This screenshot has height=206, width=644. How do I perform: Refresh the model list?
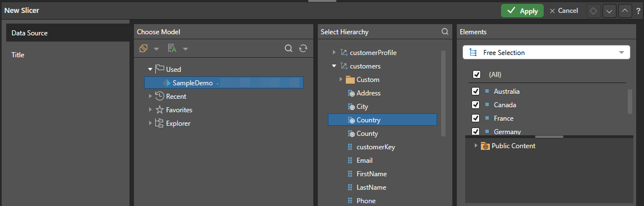303,48
